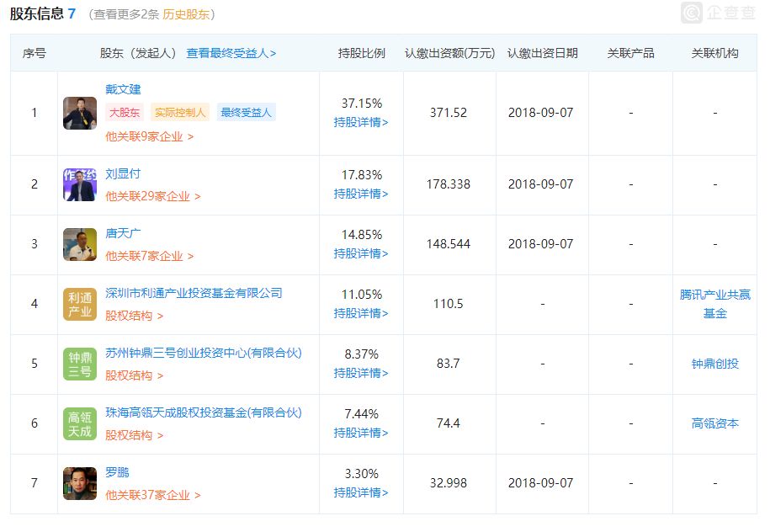Click the 企查查 watermark logo
Image resolution: width=770 pixels, height=532 pixels.
(x=719, y=13)
